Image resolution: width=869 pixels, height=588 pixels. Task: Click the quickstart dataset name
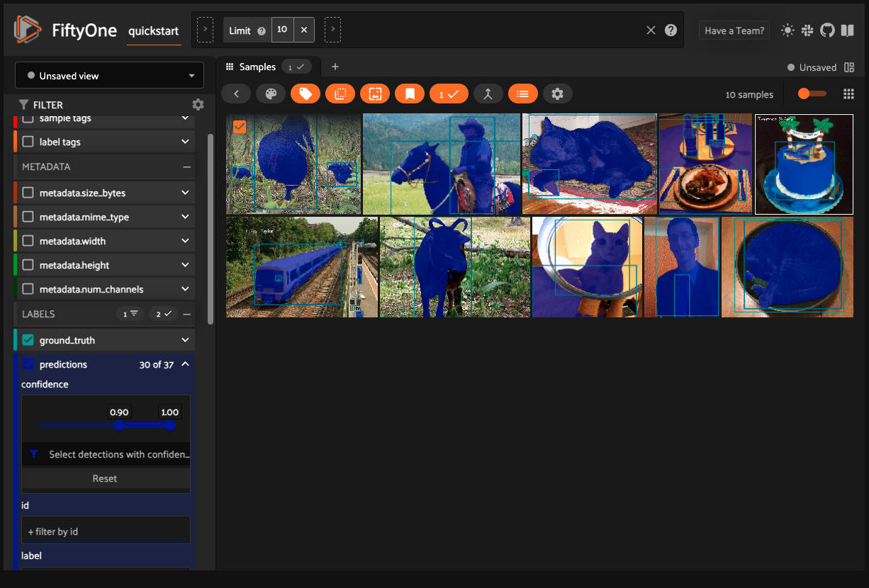point(153,31)
